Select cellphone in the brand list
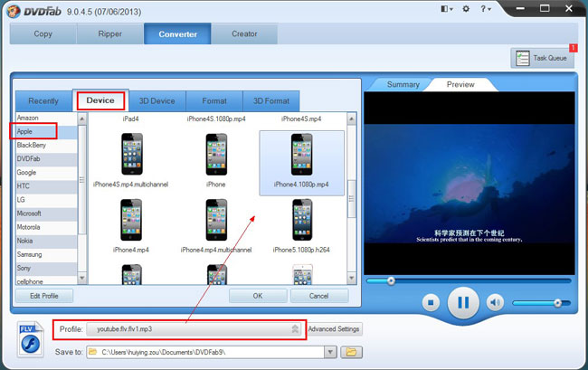588x370 pixels. (x=46, y=280)
